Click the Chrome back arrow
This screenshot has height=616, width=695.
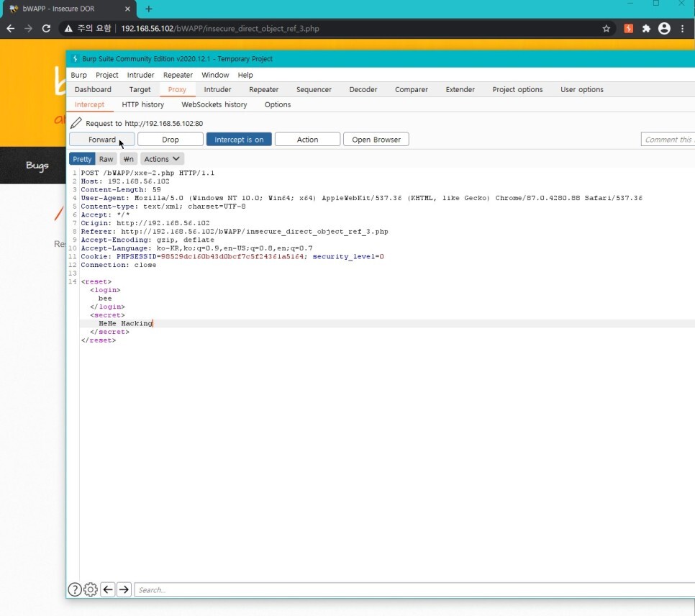click(11, 28)
